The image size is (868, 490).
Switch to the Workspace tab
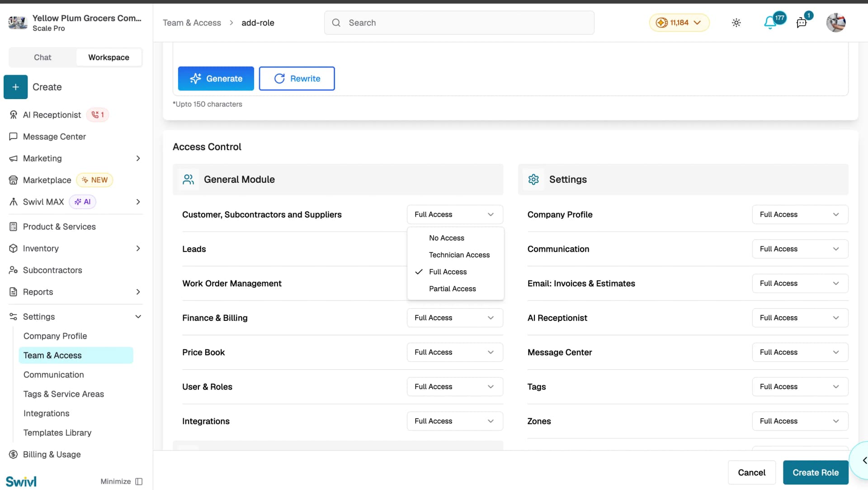coord(108,57)
